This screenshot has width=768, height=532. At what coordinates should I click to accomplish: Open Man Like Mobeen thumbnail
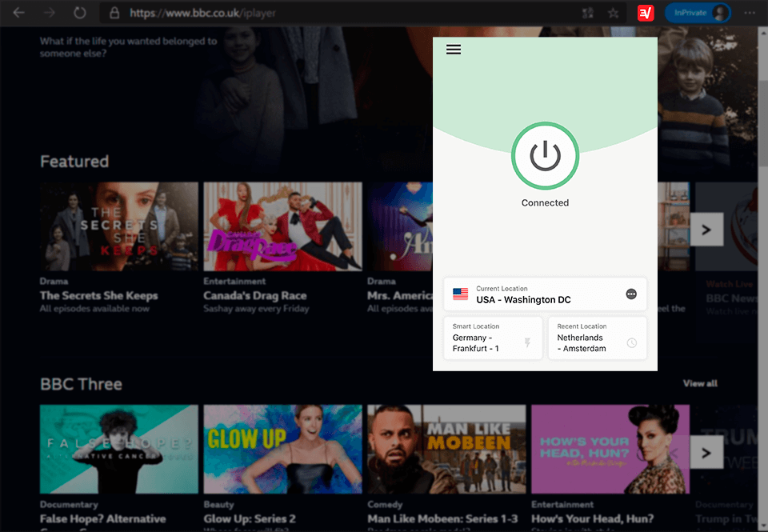(446, 449)
